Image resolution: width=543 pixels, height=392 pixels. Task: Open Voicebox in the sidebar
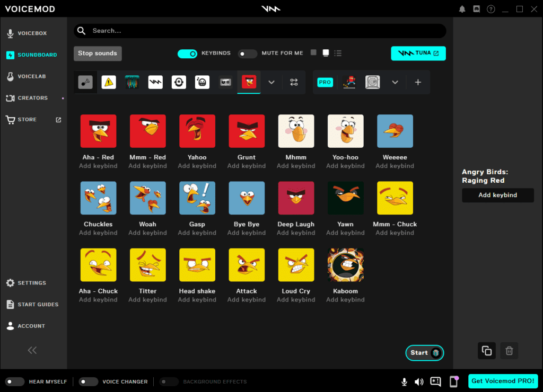[33, 33]
